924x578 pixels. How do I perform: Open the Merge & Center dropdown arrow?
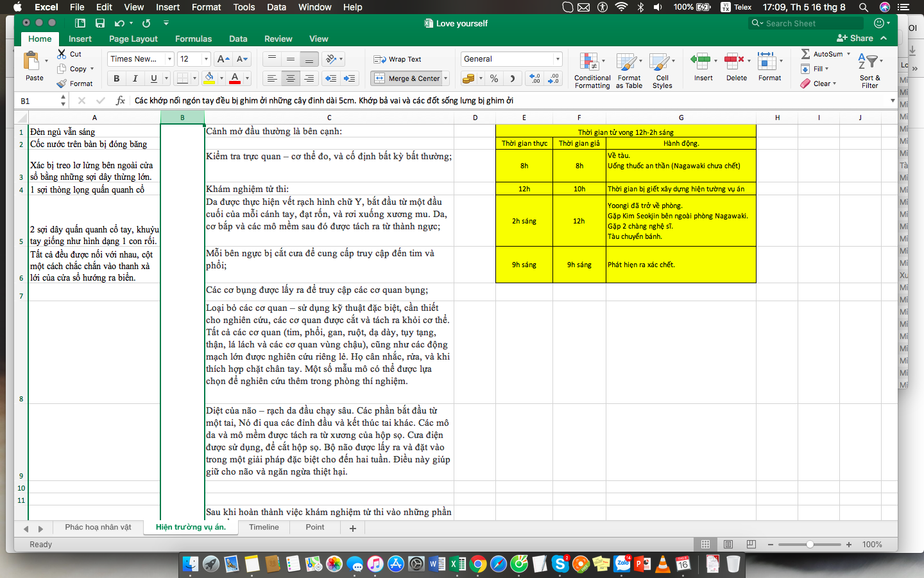tap(446, 78)
